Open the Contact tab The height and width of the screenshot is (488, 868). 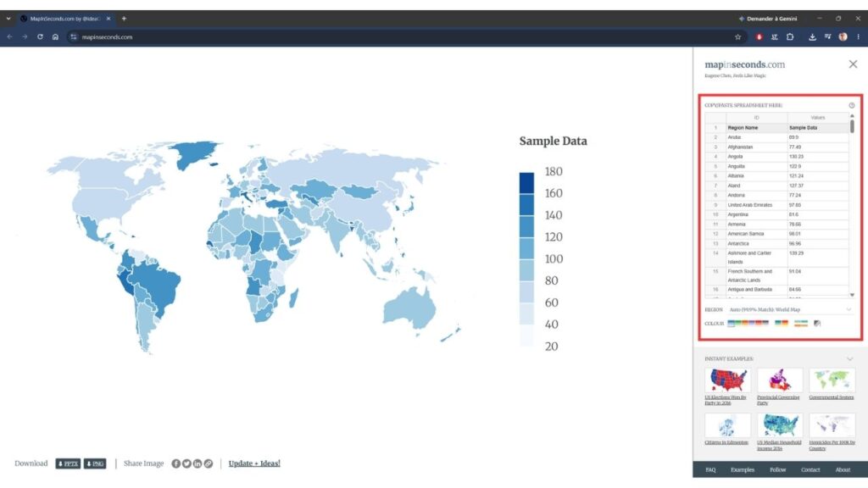(x=810, y=469)
